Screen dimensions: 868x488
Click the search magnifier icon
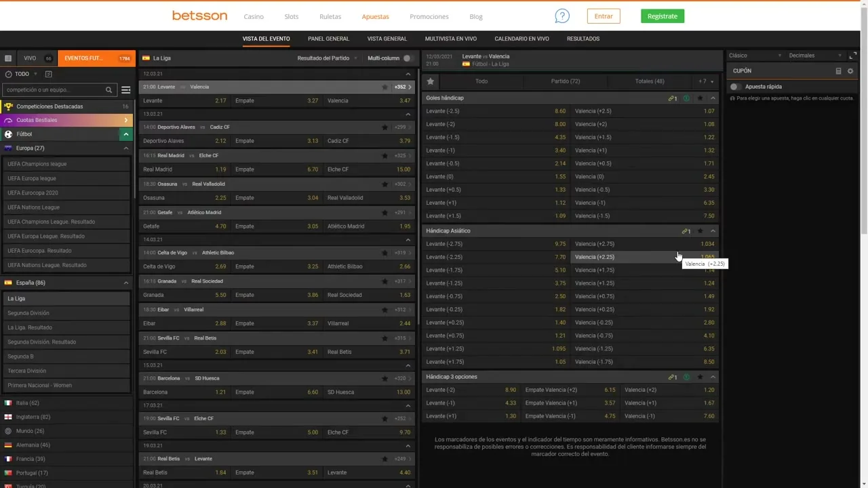pos(109,89)
